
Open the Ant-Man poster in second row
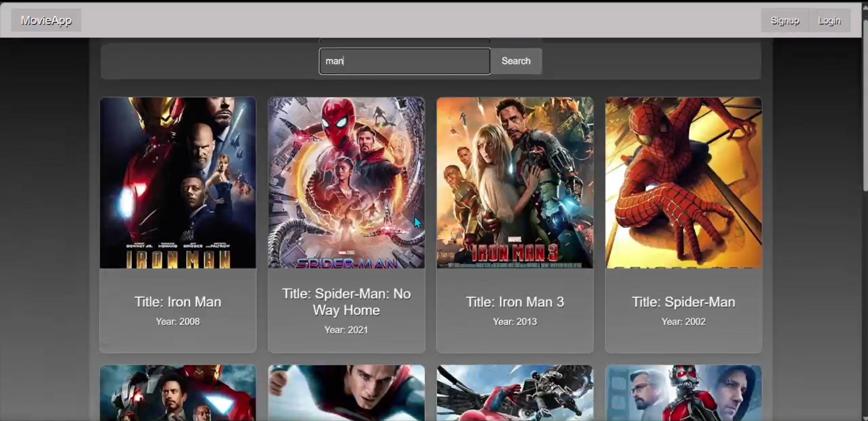tap(683, 393)
